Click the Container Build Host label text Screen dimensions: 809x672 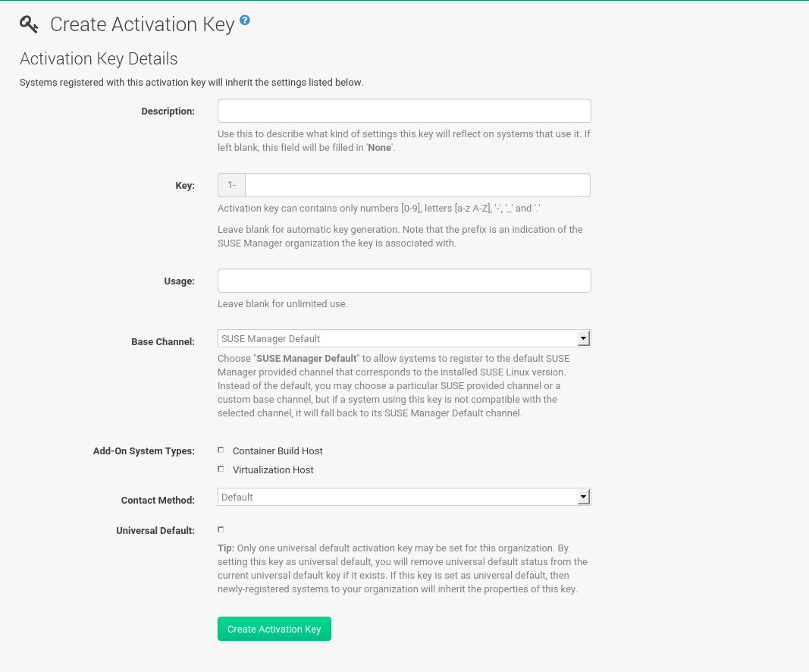click(x=278, y=450)
